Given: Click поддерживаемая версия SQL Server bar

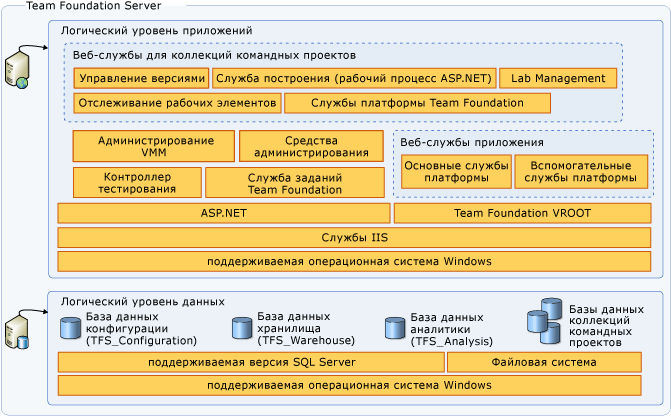Looking at the screenshot, I should 251,362.
